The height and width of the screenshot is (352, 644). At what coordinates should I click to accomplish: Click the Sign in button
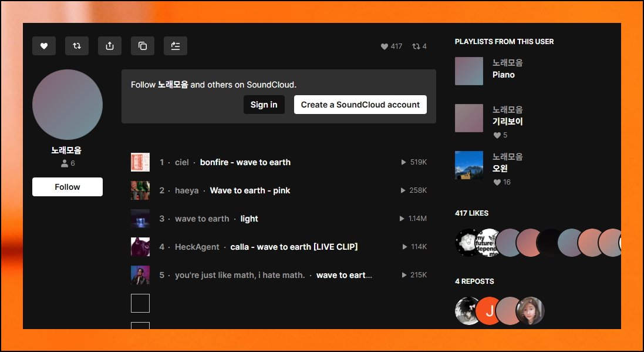tap(264, 105)
